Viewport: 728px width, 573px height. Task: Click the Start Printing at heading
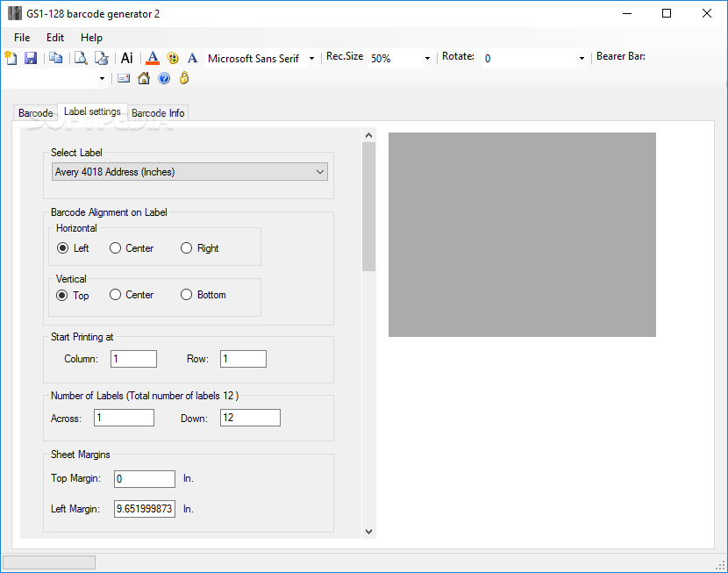(x=82, y=337)
